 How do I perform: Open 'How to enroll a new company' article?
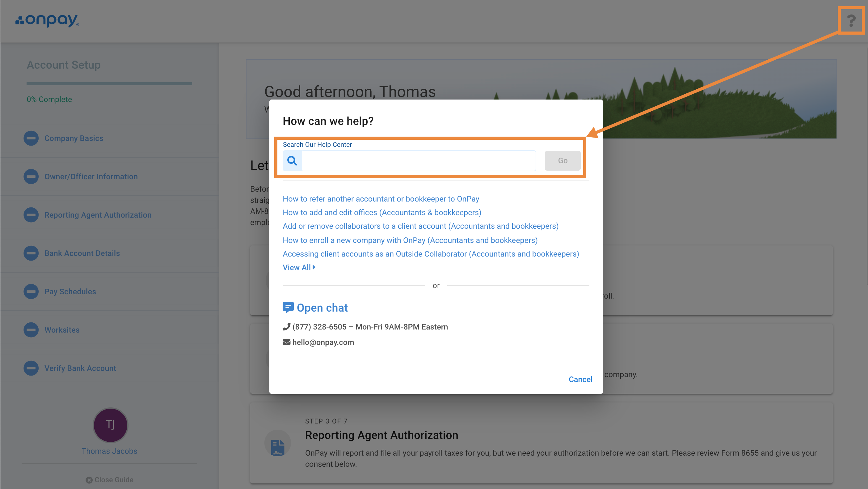[x=410, y=240]
